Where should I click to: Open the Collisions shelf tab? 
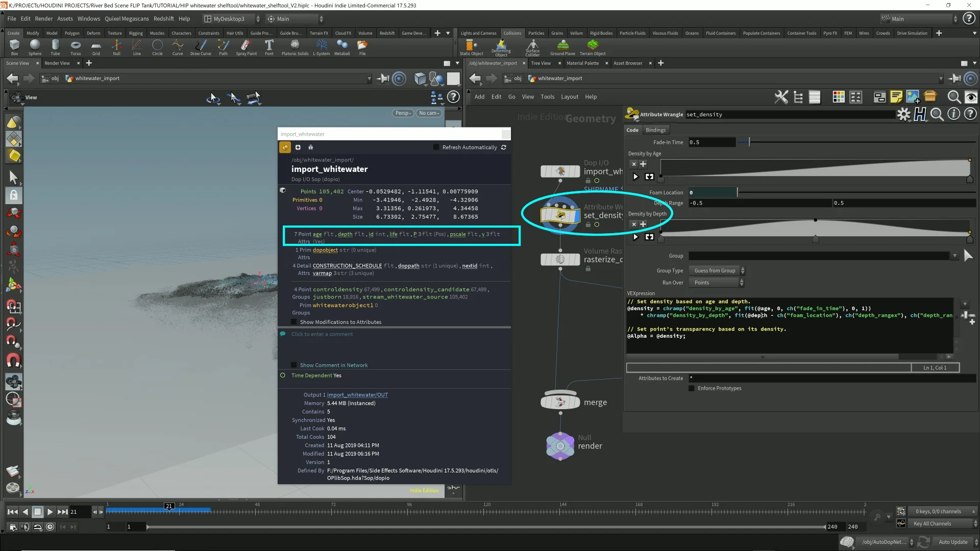coord(512,33)
